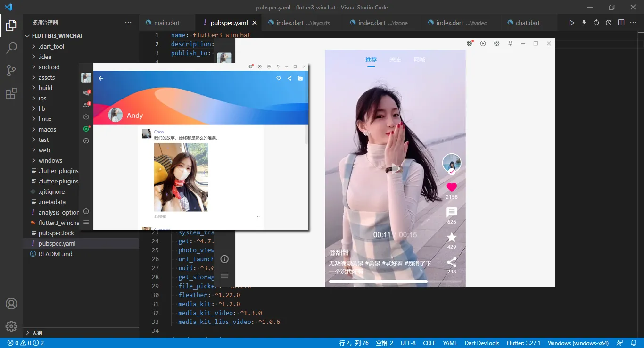Pin the video window with the pin icon
The width and height of the screenshot is (644, 348).
(510, 43)
